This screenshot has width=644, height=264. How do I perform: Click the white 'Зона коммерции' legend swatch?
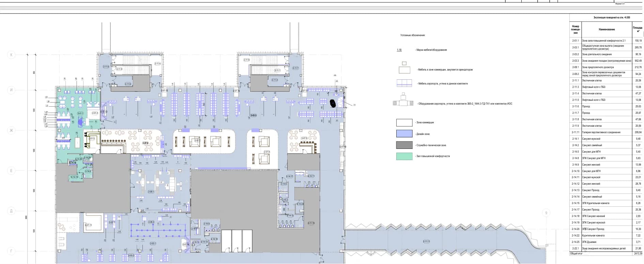[x=404, y=123]
